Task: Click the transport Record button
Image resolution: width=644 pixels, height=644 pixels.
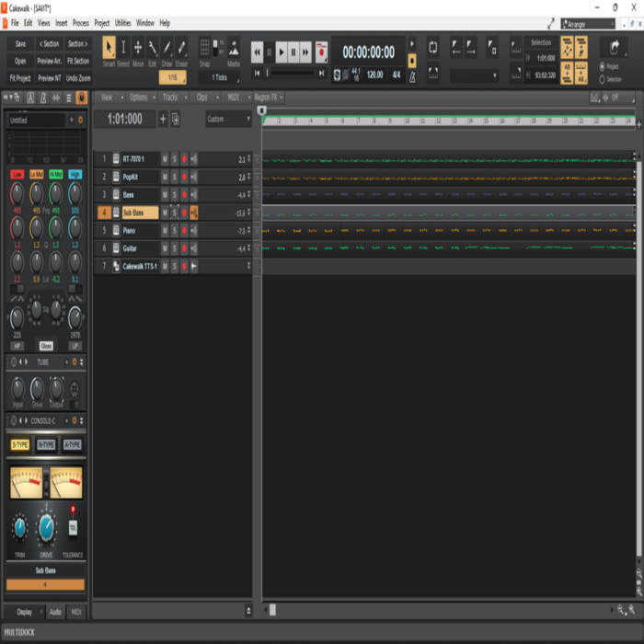Action: [322, 52]
